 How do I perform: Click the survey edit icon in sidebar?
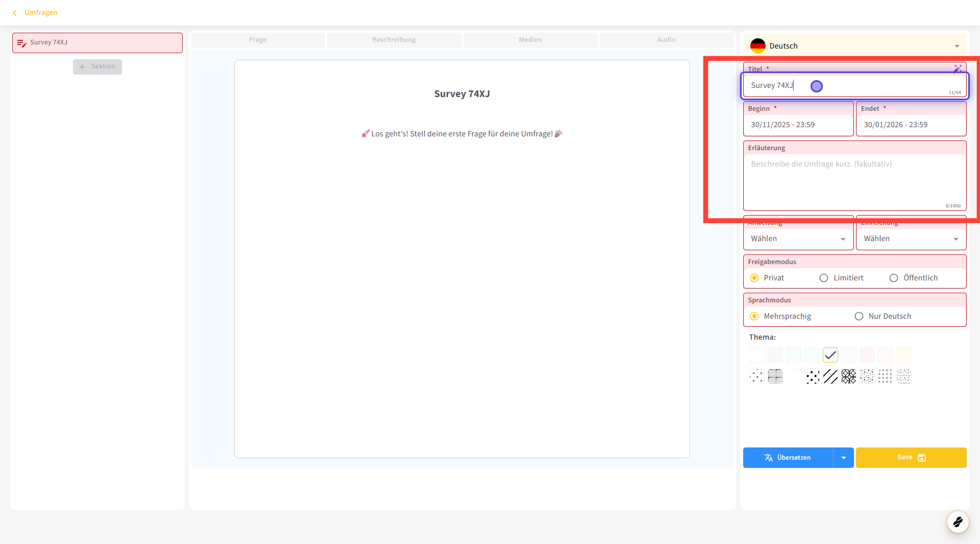(21, 43)
